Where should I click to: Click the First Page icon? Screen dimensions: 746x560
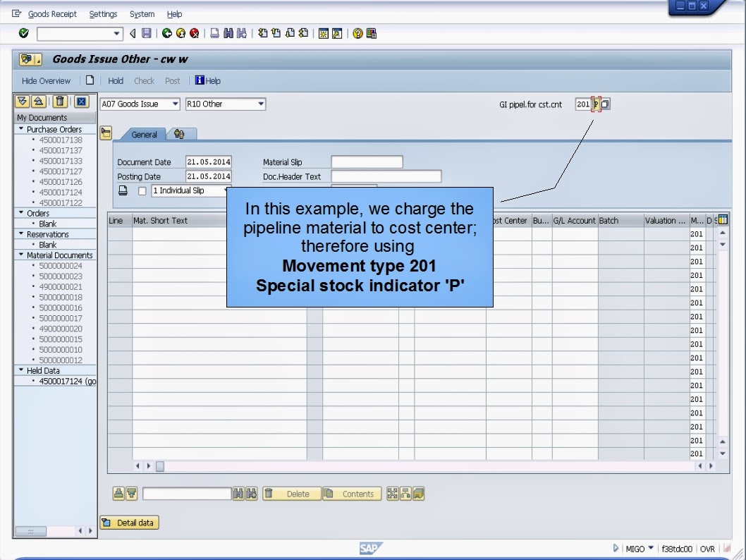[x=262, y=33]
